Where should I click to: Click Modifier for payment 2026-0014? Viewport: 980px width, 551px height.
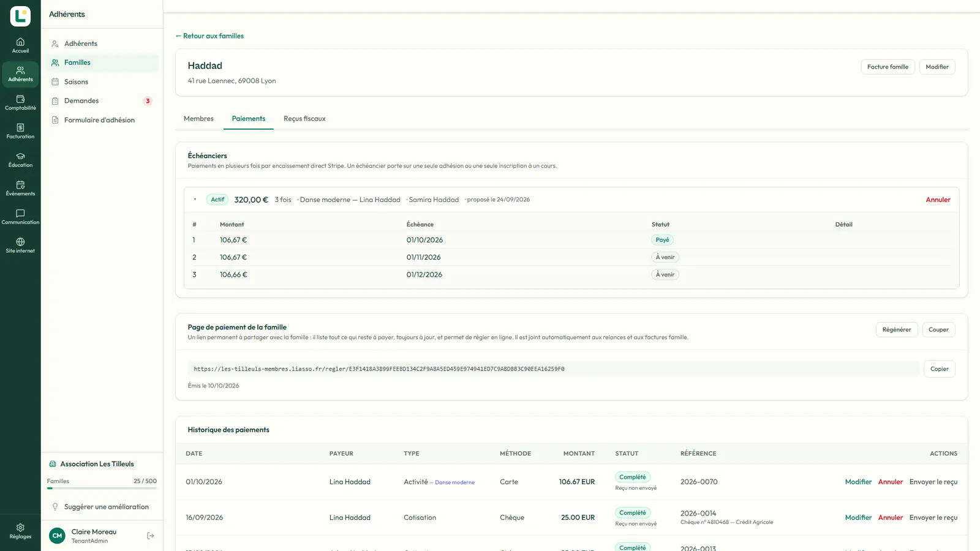[858, 517]
